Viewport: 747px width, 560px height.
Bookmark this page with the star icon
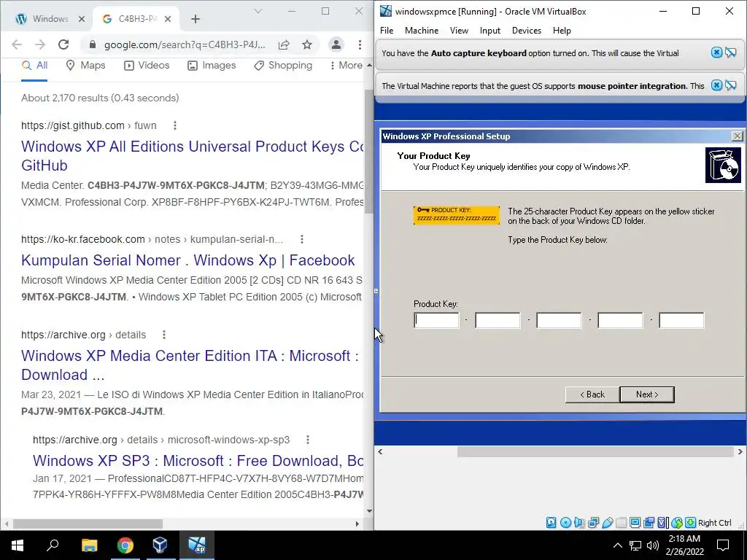pos(307,44)
